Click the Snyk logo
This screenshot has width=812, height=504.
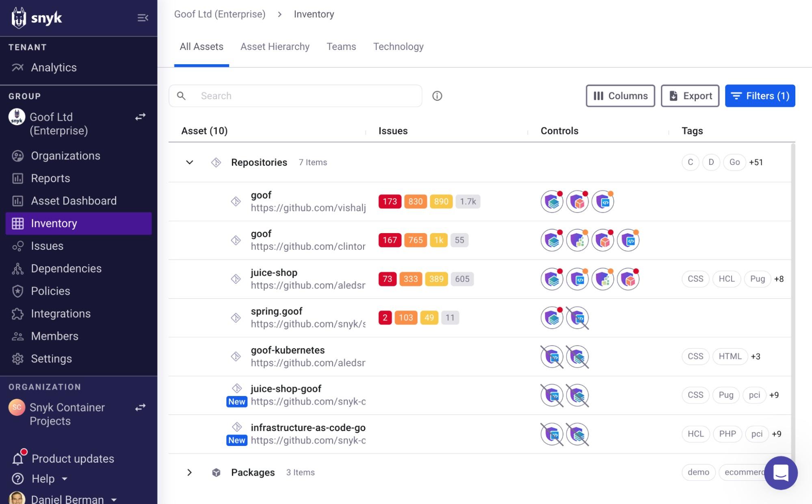click(x=37, y=18)
